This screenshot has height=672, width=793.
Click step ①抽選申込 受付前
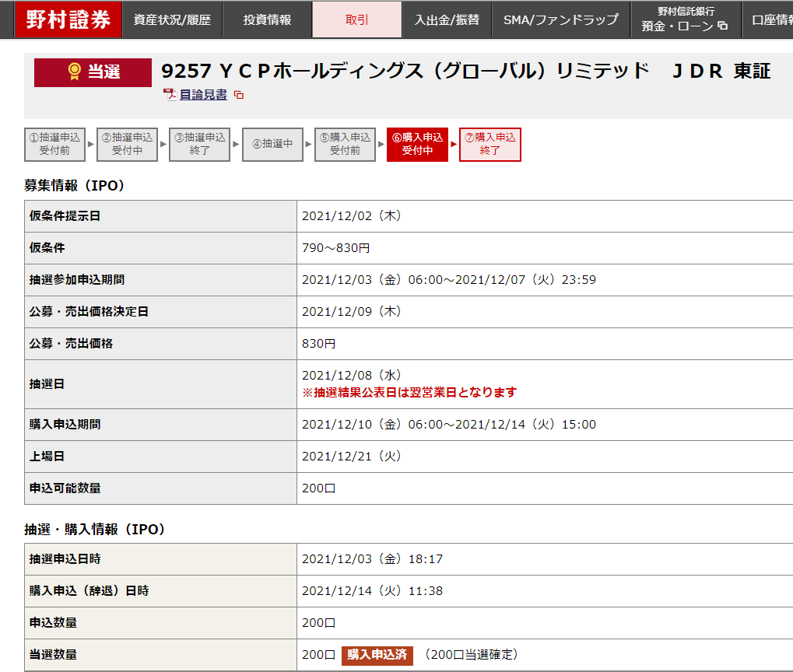[54, 144]
